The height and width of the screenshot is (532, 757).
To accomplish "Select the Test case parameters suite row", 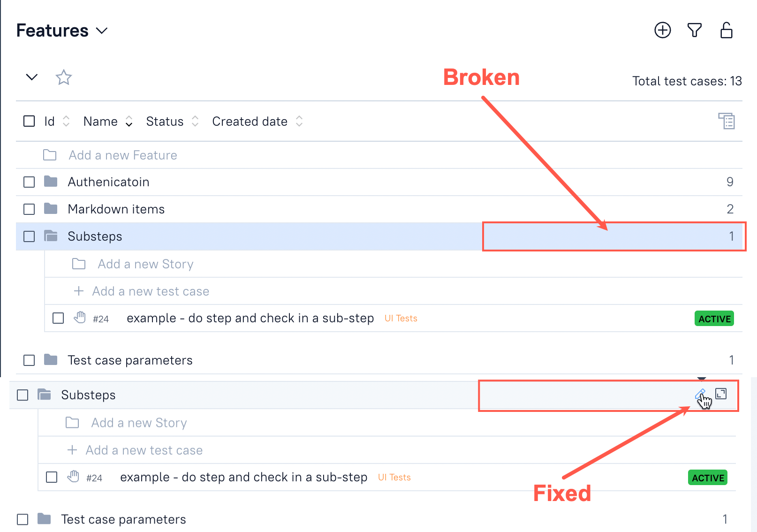I will point(130,360).
